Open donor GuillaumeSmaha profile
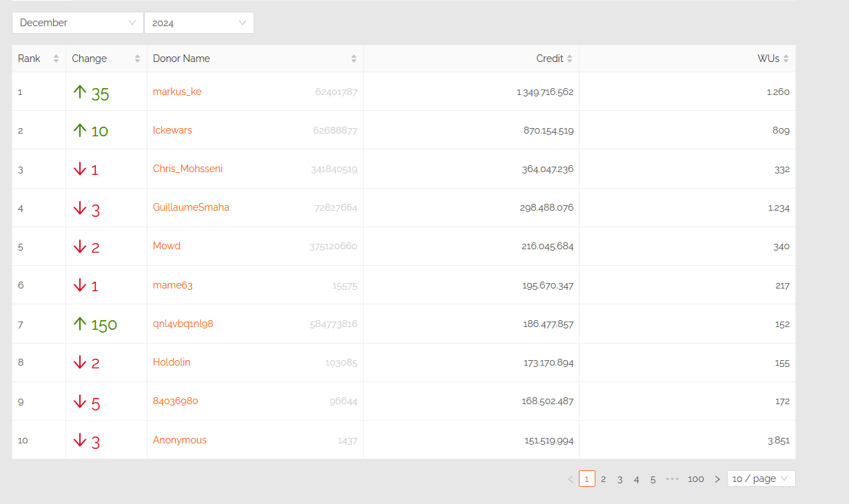The height and width of the screenshot is (504, 849). (x=191, y=207)
